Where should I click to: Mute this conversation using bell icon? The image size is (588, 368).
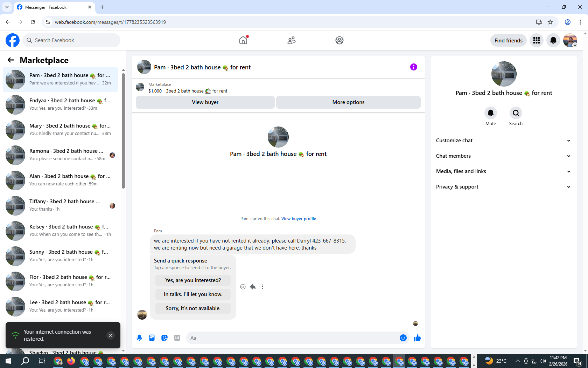(x=491, y=113)
